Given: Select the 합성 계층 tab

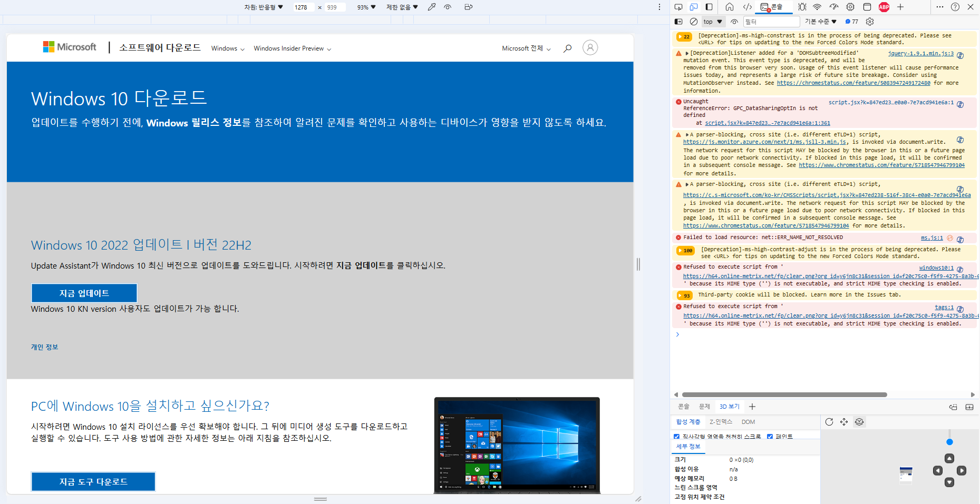Looking at the screenshot, I should tap(688, 422).
